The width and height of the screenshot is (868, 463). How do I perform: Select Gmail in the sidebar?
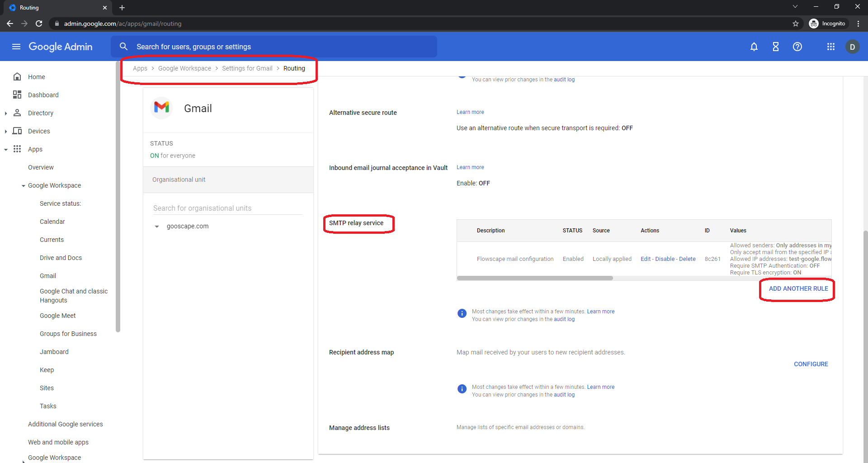coord(48,276)
